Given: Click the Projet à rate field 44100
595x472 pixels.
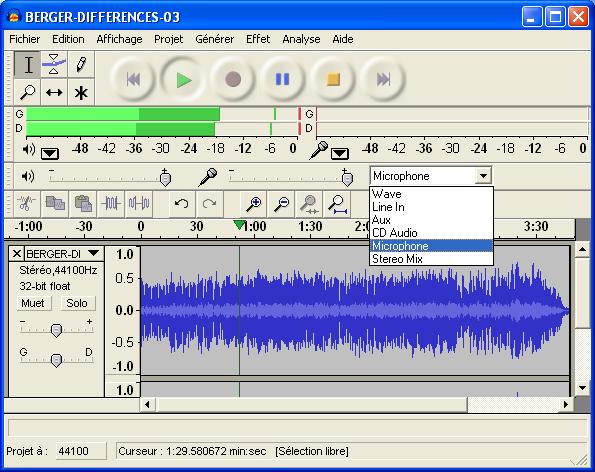Looking at the screenshot, I should [x=81, y=451].
